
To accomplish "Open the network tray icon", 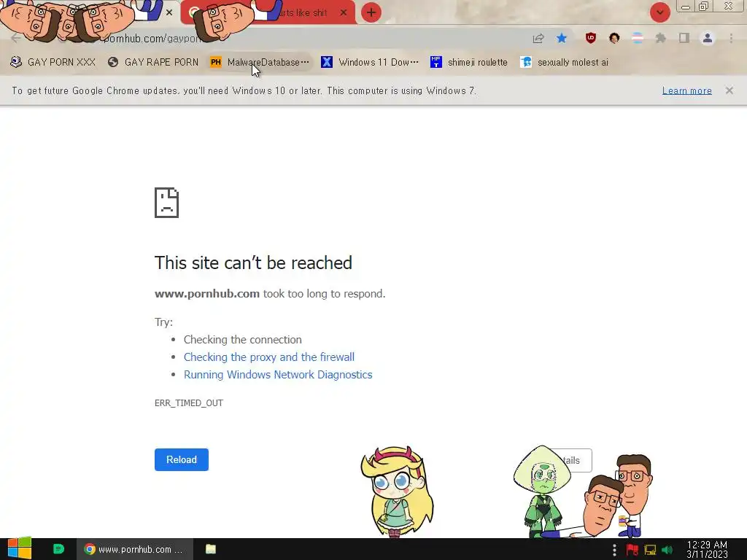I will (650, 550).
